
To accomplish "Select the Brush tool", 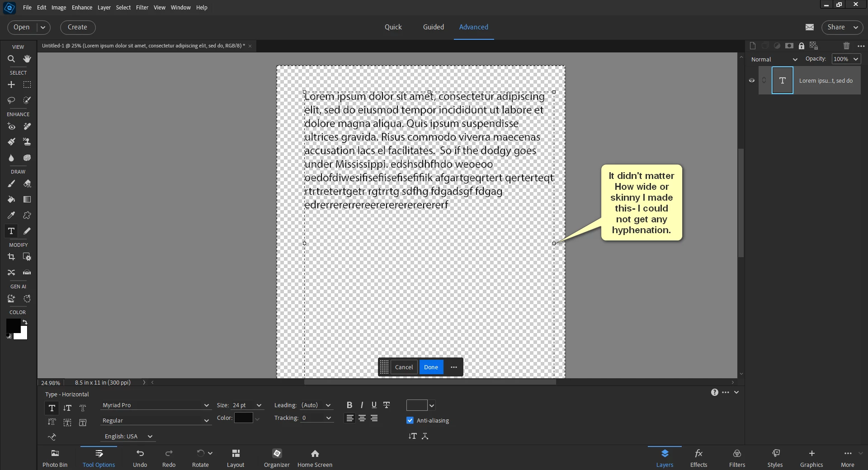I will 11,183.
